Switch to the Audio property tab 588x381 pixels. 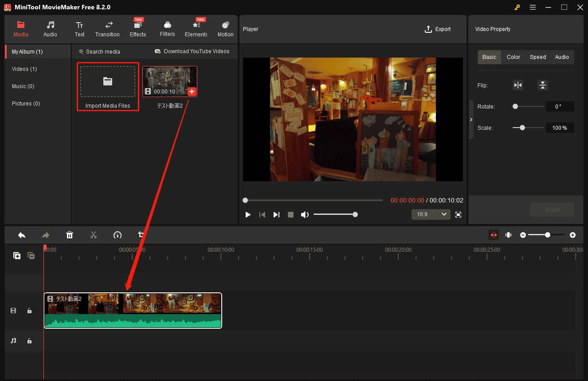click(x=562, y=57)
